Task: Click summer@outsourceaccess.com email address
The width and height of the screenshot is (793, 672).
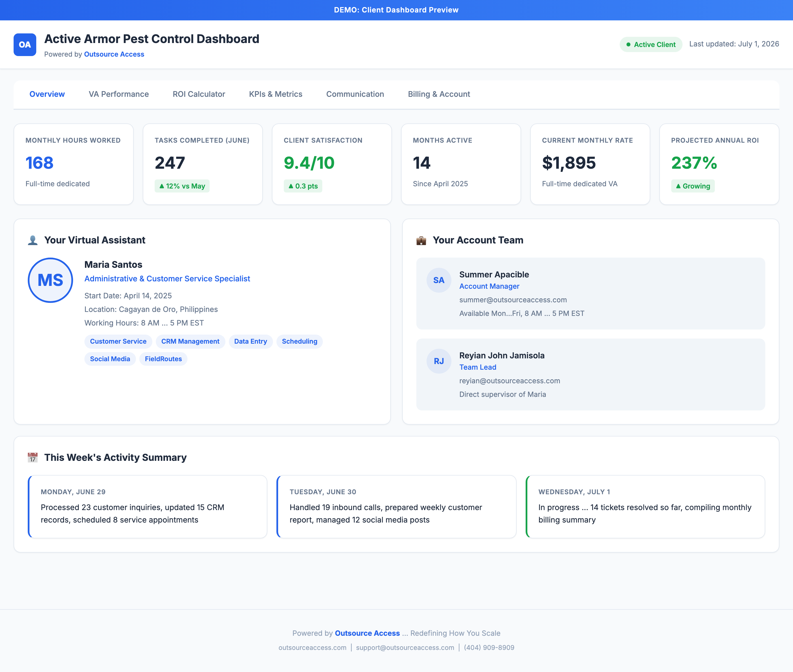Action: (x=513, y=300)
